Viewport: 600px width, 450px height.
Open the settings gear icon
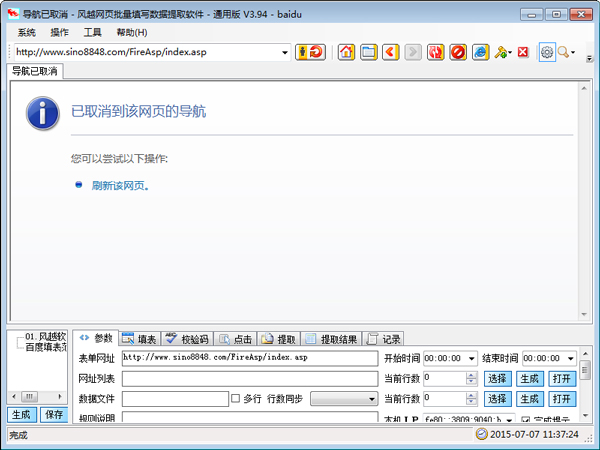[547, 52]
